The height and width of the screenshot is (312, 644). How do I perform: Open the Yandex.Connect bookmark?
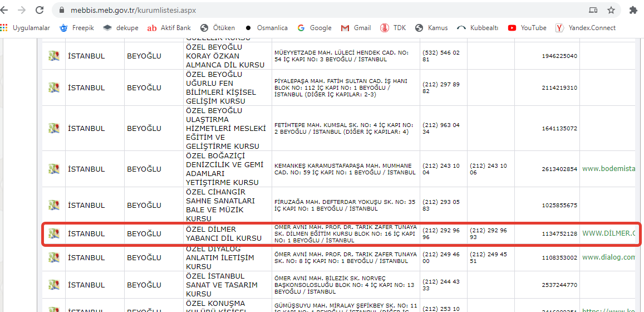click(586, 28)
